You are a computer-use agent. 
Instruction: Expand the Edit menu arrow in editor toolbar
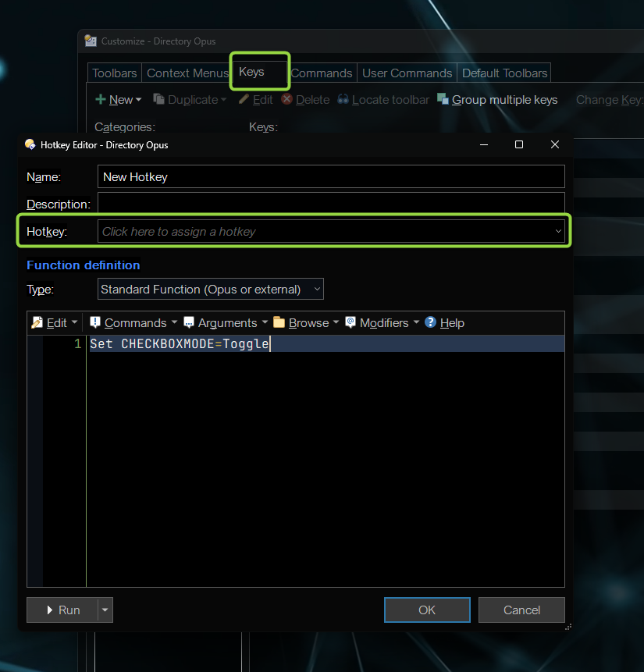(75, 322)
